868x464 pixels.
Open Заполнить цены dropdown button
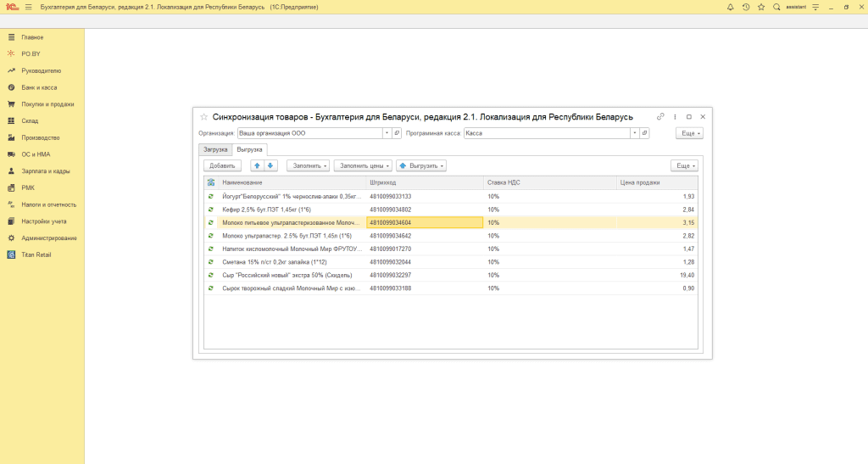[363, 165]
